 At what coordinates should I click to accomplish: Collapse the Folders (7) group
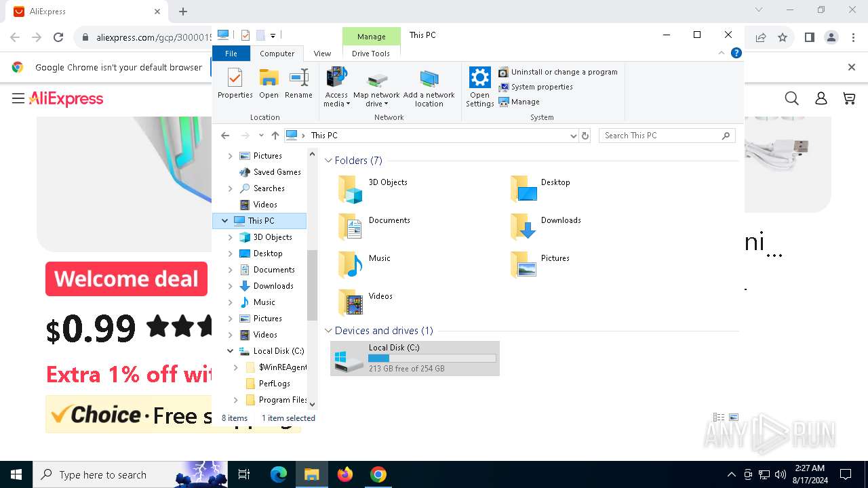coord(328,161)
